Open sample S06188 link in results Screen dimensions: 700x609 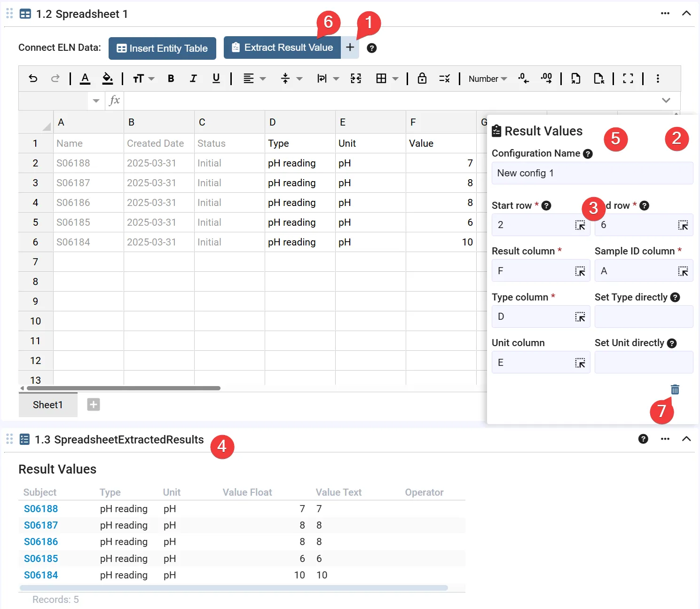[41, 509]
